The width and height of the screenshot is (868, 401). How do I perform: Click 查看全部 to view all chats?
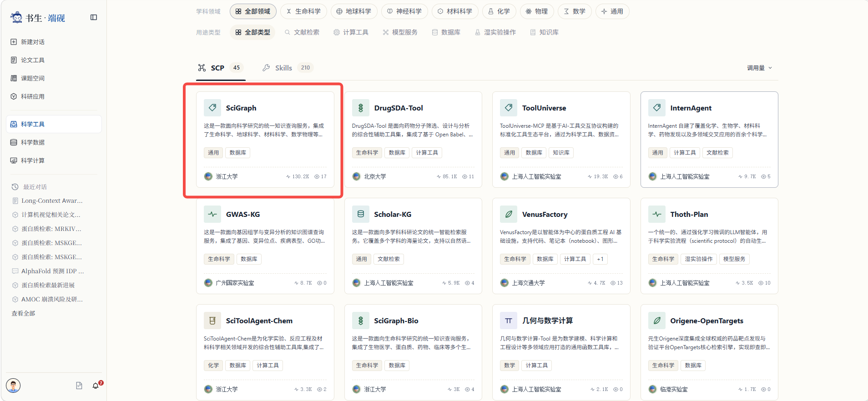pos(23,313)
